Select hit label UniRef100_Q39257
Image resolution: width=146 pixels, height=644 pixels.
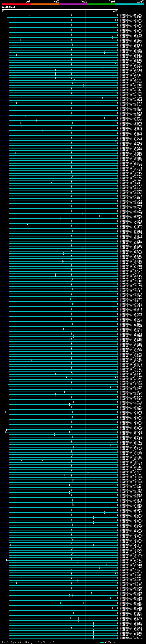[131, 193]
